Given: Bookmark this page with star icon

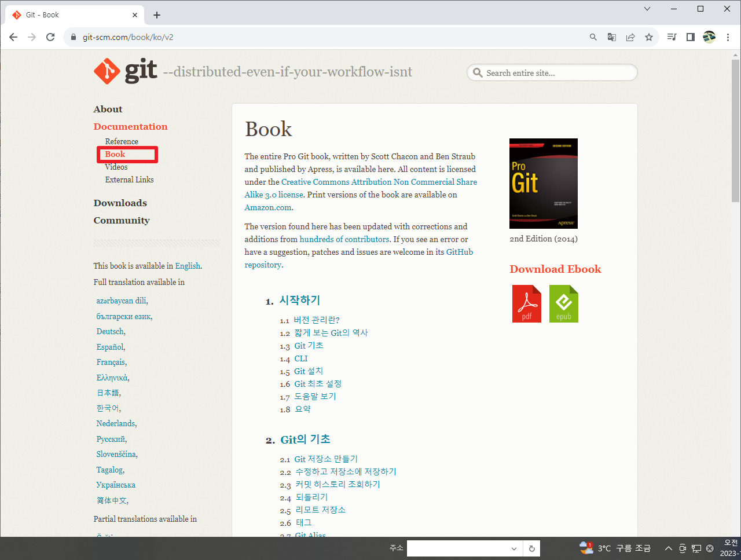Looking at the screenshot, I should click(649, 37).
